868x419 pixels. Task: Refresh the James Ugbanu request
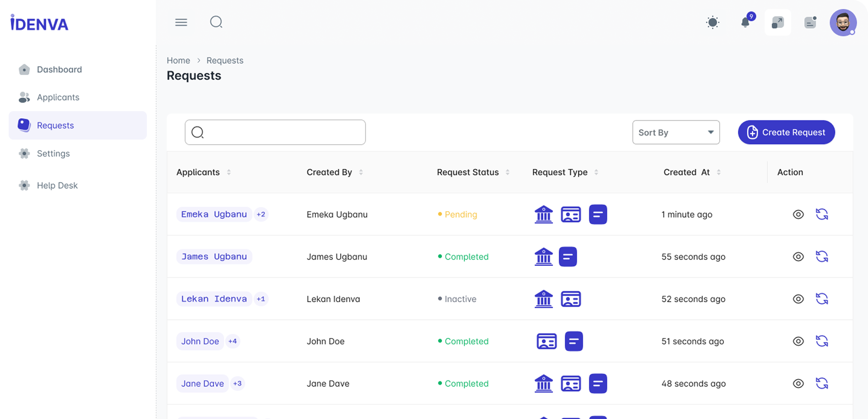tap(822, 257)
